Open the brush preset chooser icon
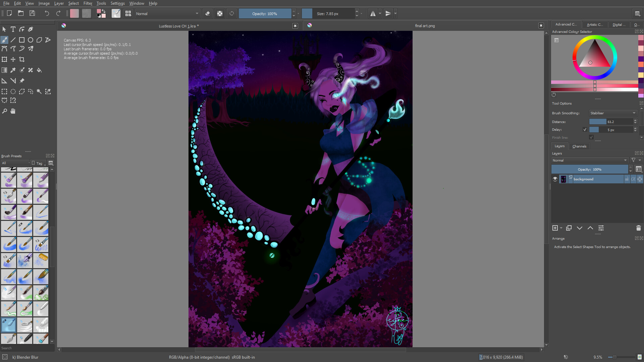The image size is (644, 362). tap(128, 14)
